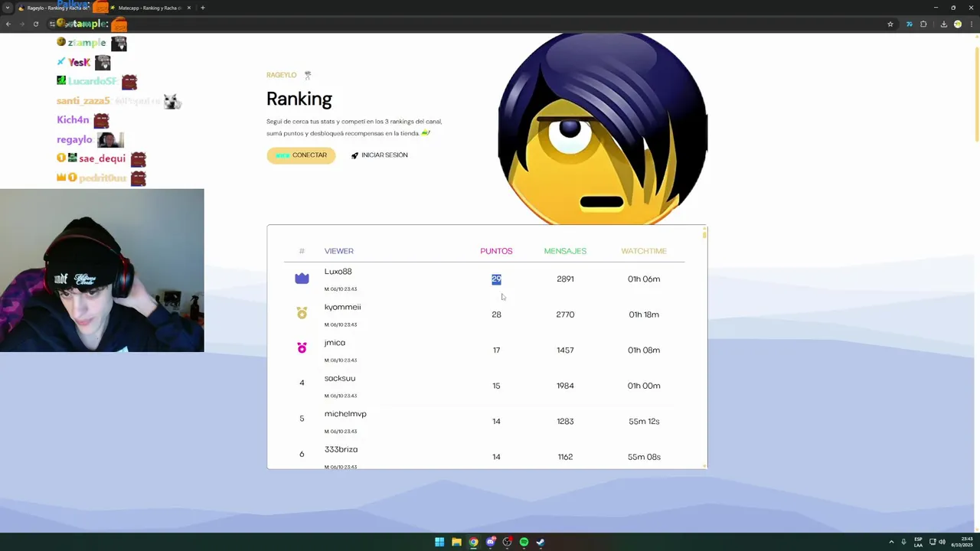Select viewer name michelmvp

point(345,414)
